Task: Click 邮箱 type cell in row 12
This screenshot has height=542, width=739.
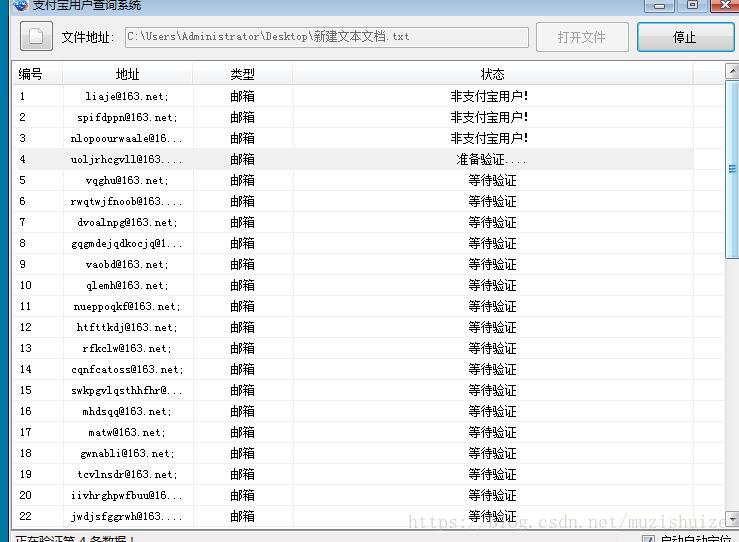Action: [242, 327]
